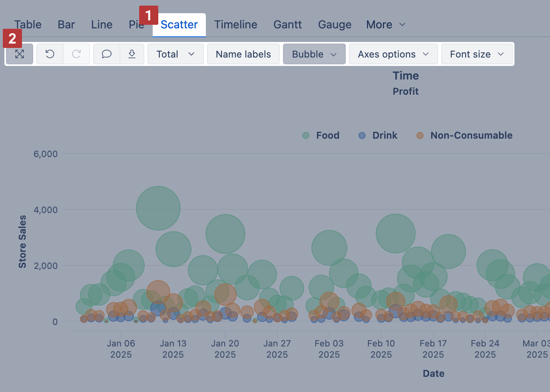Click the Feb 10 2025 axis label
The width and height of the screenshot is (550, 392).
[x=381, y=349]
